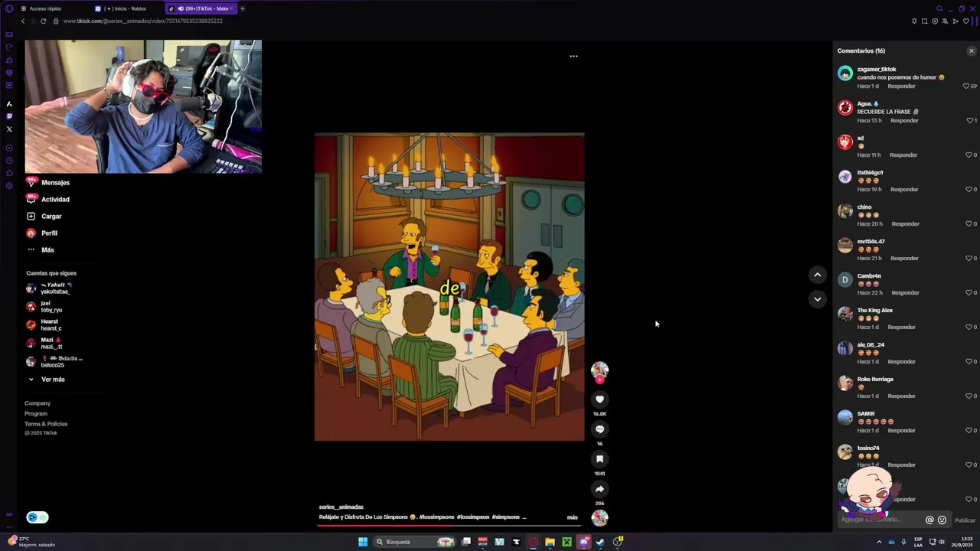The image size is (980, 551).
Task: Open Steam from the taskbar
Action: click(600, 542)
